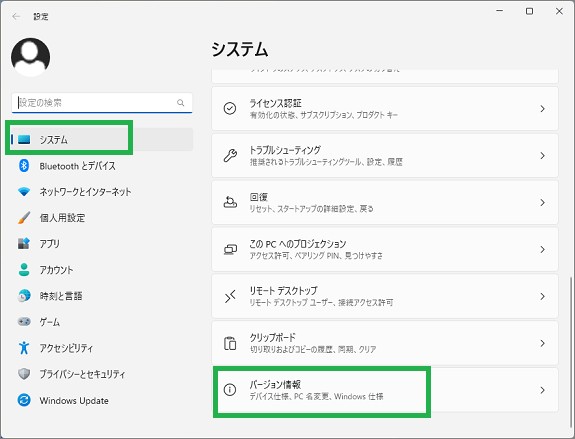The width and height of the screenshot is (575, 439).
Task: Expand リモート デスクトップ row chevron
Action: (x=542, y=296)
